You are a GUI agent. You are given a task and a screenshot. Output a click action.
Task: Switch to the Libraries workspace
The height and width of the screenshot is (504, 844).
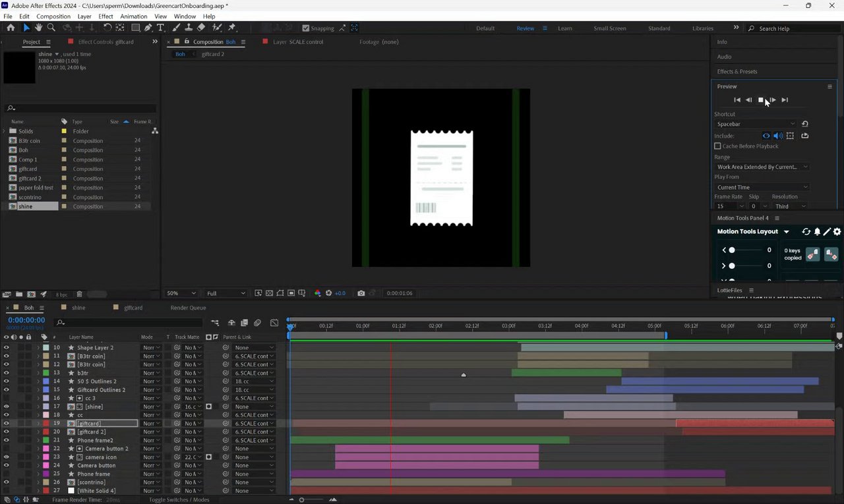[703, 28]
